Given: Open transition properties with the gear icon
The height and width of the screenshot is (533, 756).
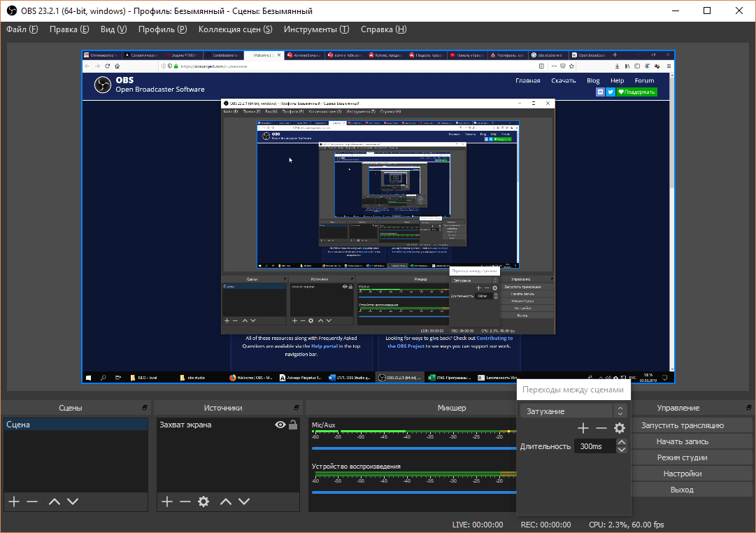Looking at the screenshot, I should pos(620,428).
